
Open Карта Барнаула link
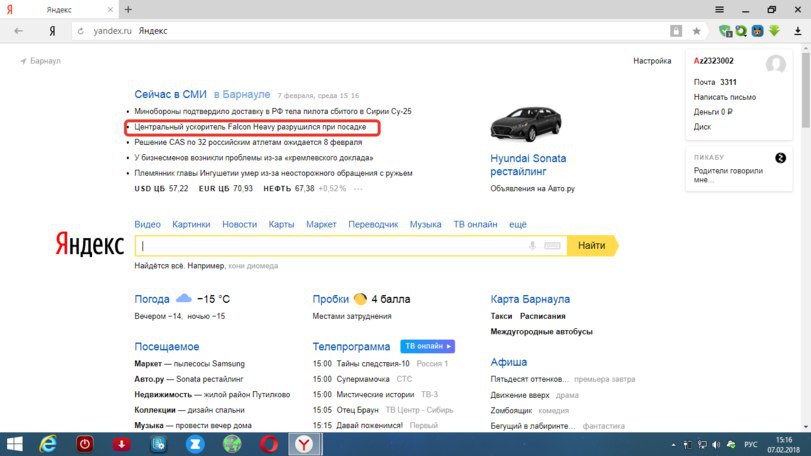pos(530,299)
